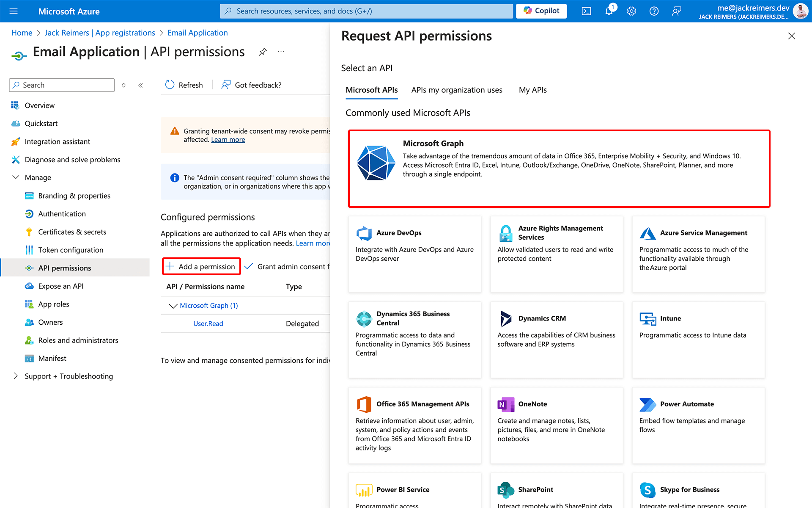812x508 pixels.
Task: Open the more options ellipsis near title
Action: click(x=281, y=52)
